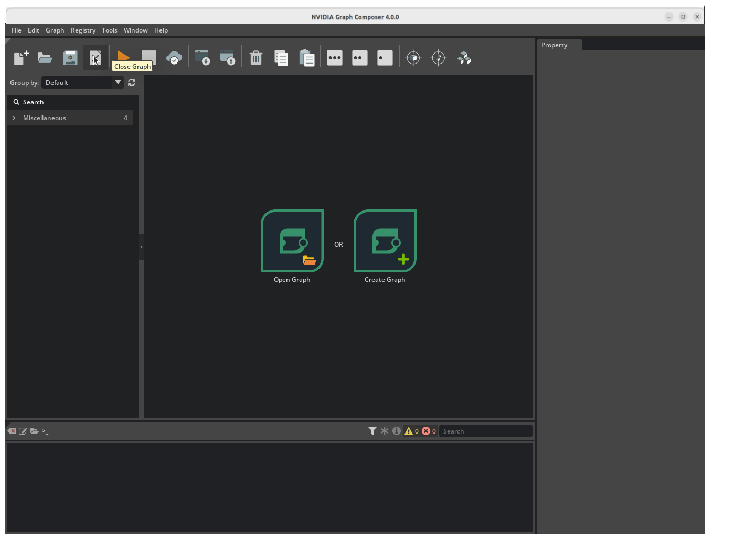Image resolution: width=756 pixels, height=539 pixels.
Task: Create a new graph with the new-file icon
Action: pos(20,58)
